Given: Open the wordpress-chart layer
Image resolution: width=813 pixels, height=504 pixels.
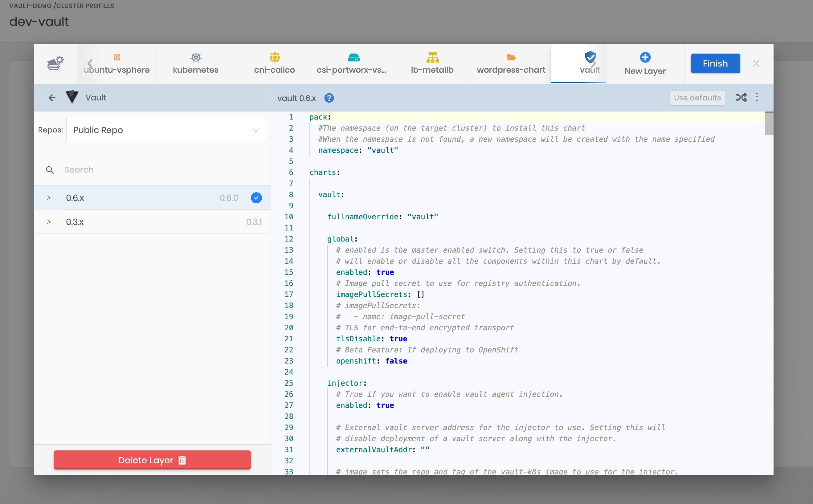Looking at the screenshot, I should point(511,63).
